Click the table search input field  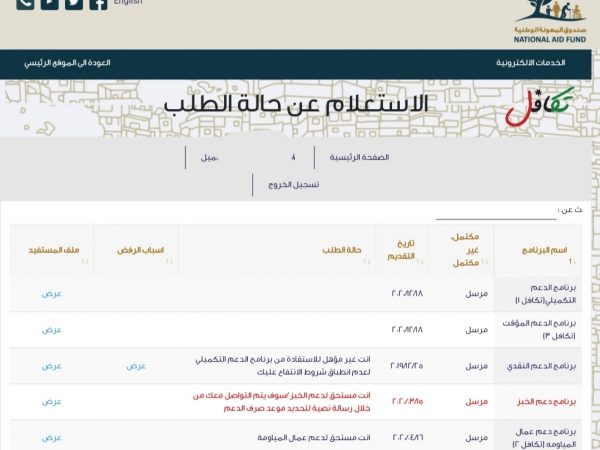point(495,211)
